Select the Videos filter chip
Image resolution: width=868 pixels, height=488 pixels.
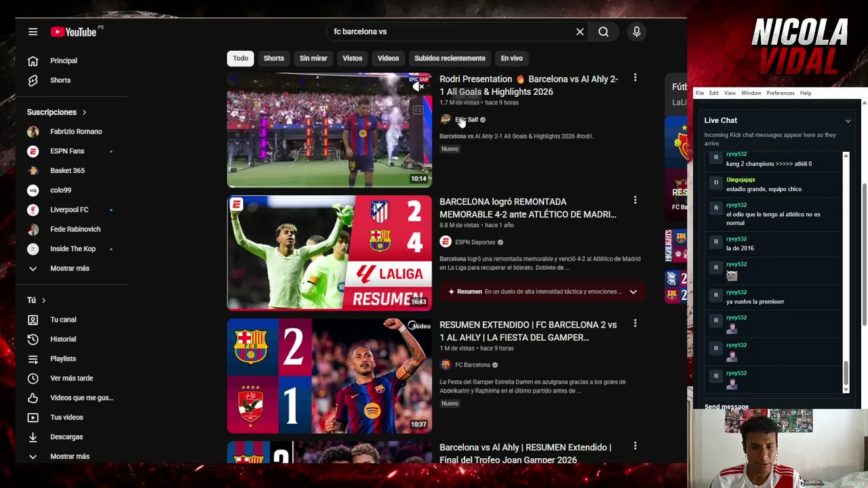click(389, 58)
